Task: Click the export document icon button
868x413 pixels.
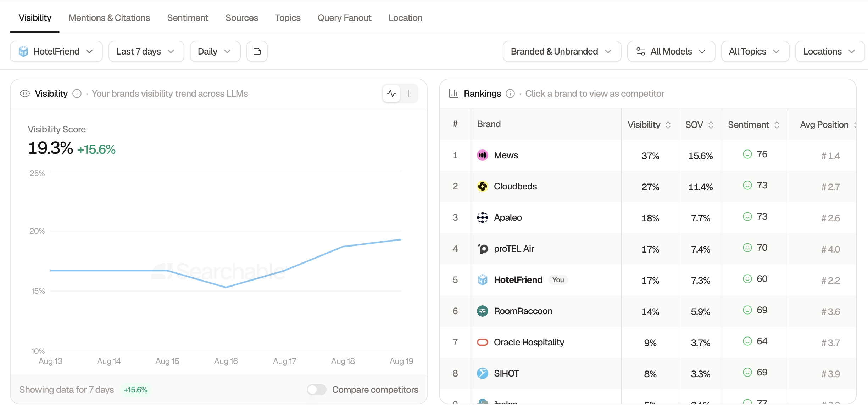Action: tap(257, 51)
